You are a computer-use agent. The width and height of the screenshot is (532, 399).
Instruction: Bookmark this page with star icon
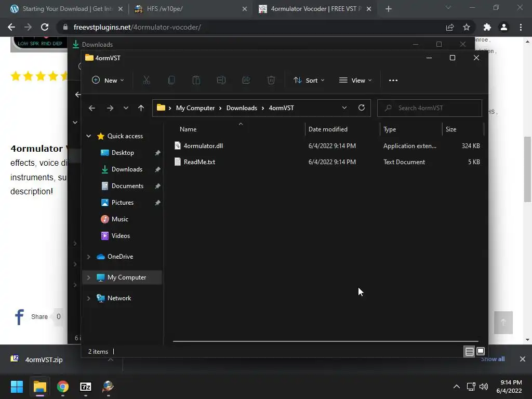(467, 27)
